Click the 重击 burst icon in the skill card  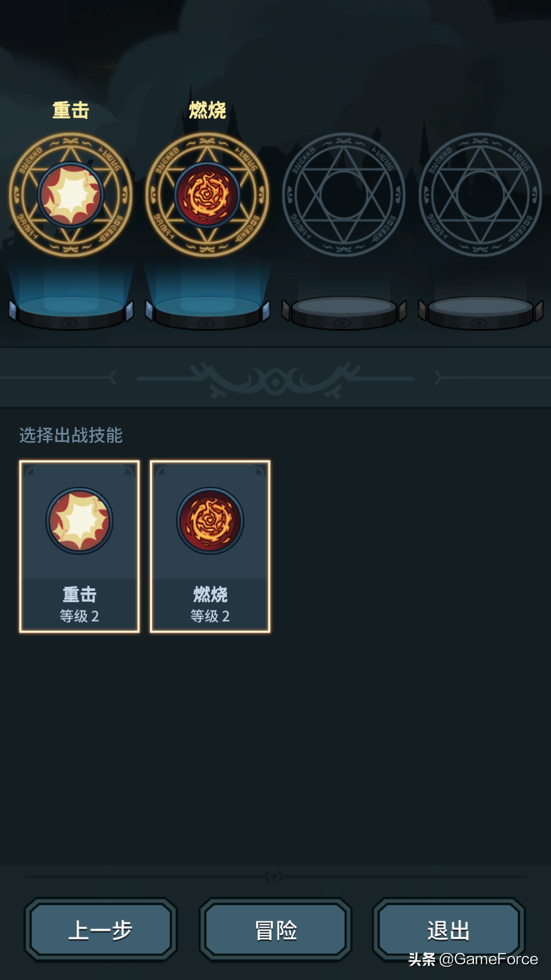tap(80, 521)
